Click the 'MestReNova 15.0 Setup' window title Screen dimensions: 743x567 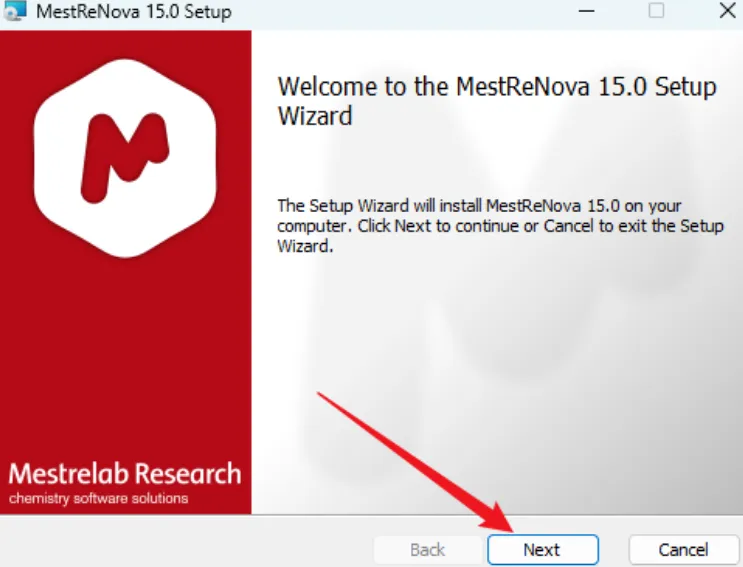point(134,11)
